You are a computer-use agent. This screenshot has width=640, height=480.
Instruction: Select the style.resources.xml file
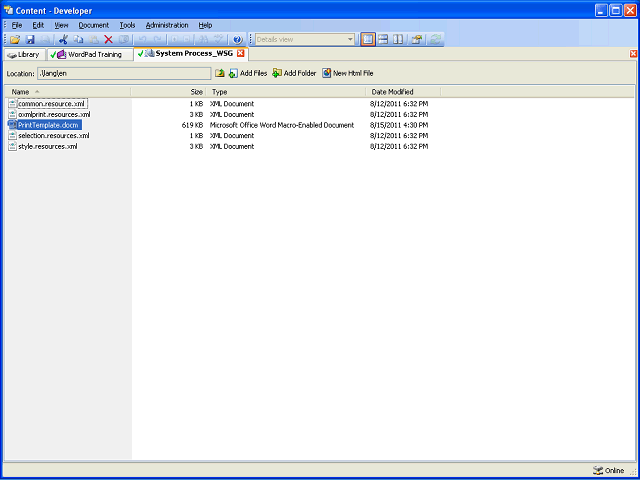pyautogui.click(x=48, y=146)
